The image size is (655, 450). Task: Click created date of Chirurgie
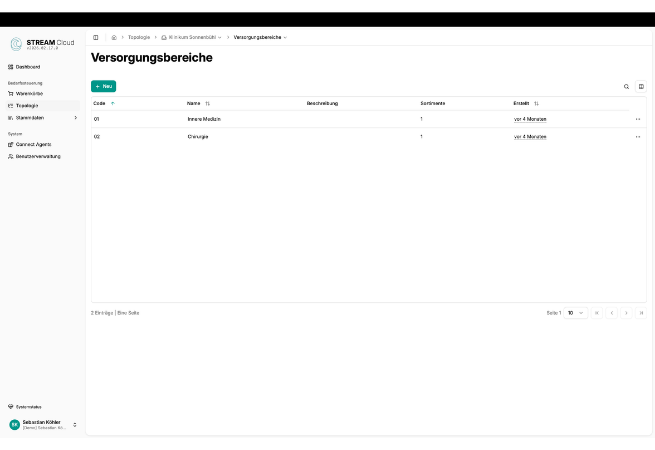pyautogui.click(x=530, y=137)
